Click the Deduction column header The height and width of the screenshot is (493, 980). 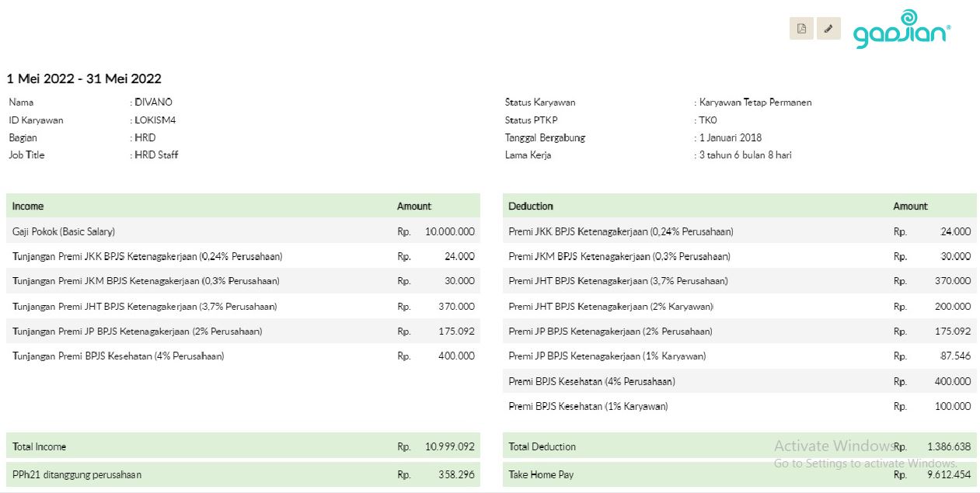pyautogui.click(x=531, y=207)
